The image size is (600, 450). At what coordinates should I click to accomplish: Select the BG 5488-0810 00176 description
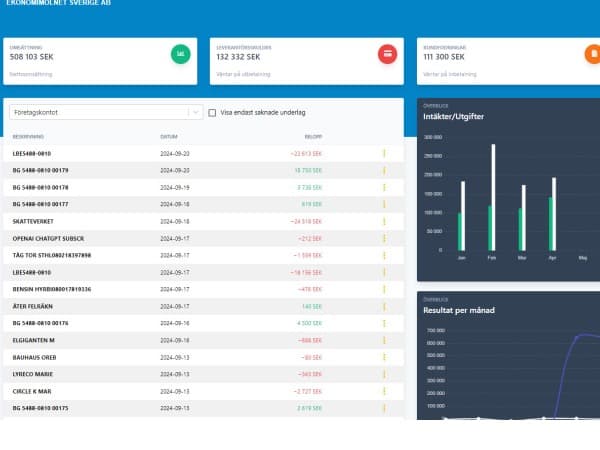pyautogui.click(x=41, y=323)
